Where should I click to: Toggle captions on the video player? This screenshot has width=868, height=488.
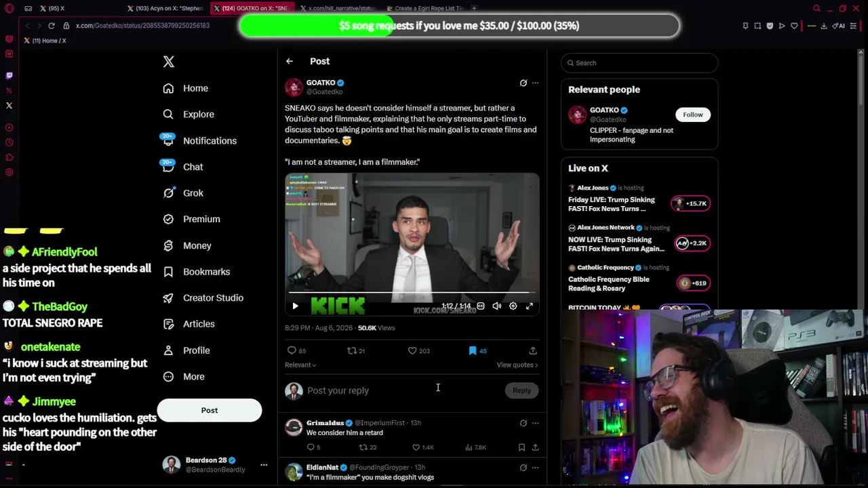481,306
